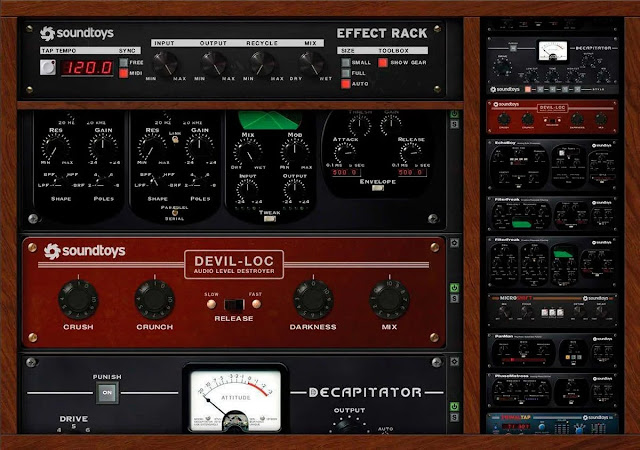Click the second filter's RES knob
640x450 pixels.
click(x=152, y=148)
